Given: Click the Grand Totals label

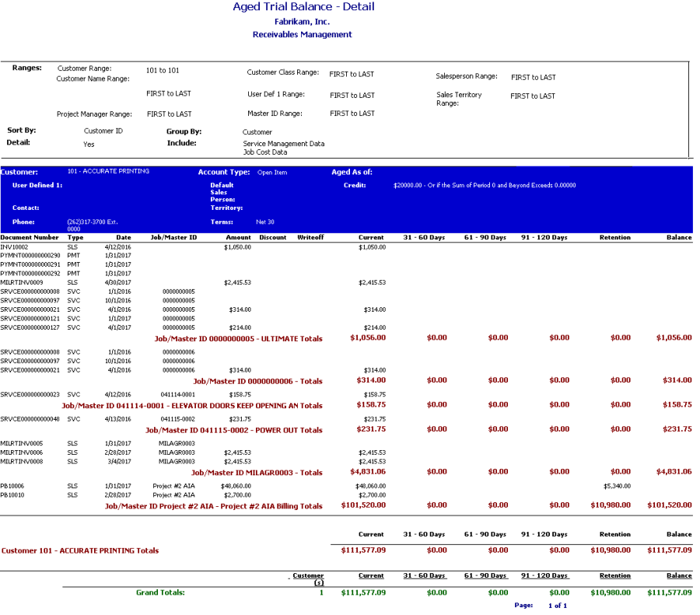Looking at the screenshot, I should 160,592.
